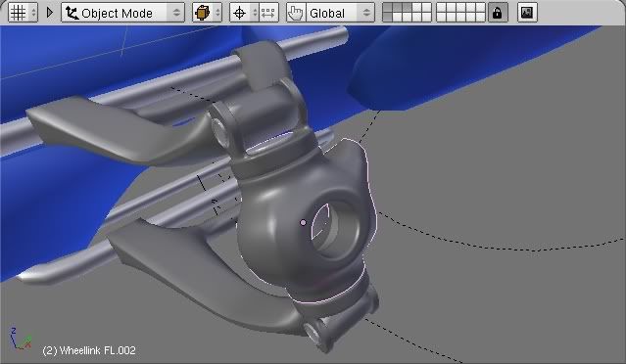Select the solid draw type cube icon
This screenshot has height=364, width=626.
pos(202,13)
